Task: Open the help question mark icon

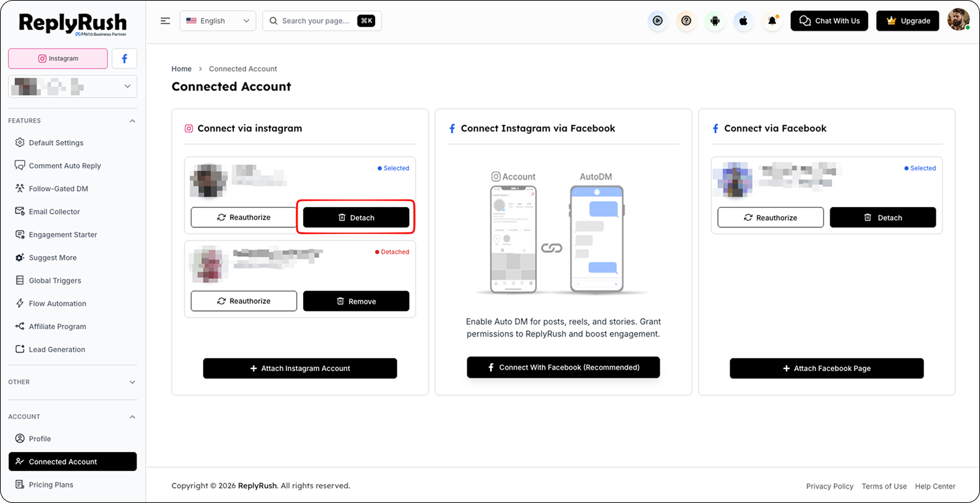Action: pyautogui.click(x=686, y=21)
